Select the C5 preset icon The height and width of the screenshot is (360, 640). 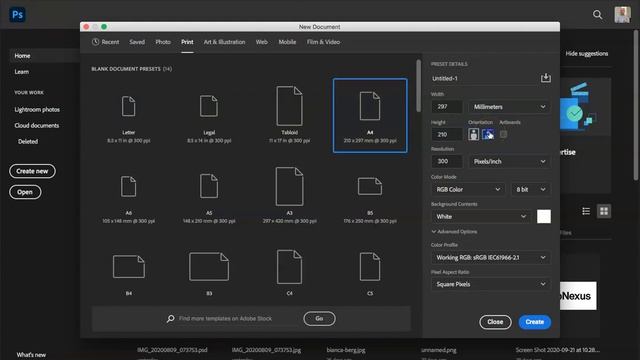[x=370, y=267]
